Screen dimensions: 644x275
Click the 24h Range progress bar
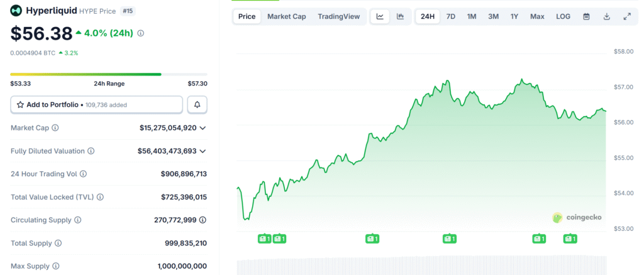(x=109, y=74)
